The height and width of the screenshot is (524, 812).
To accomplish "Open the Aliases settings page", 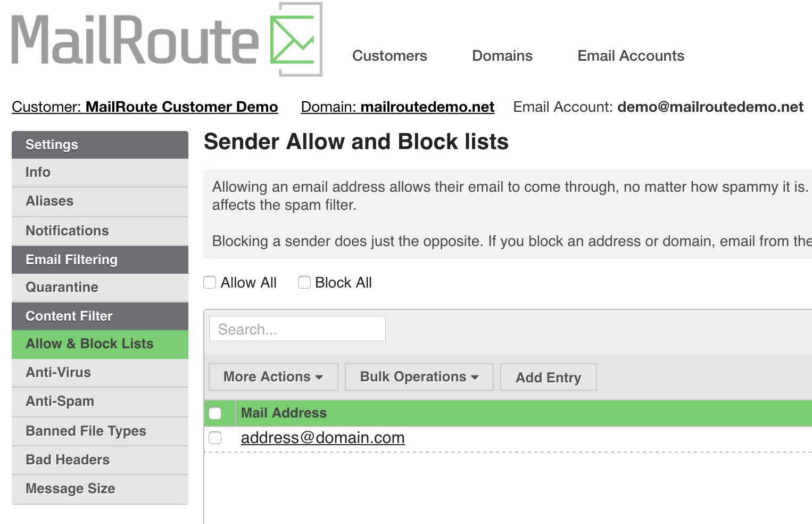I will 100,201.
